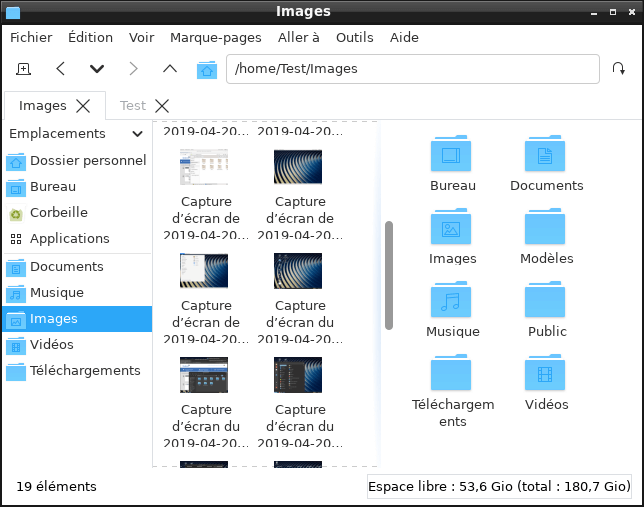Screen dimensions: 644x507
Task: Open the Voir menu
Action: (x=141, y=37)
